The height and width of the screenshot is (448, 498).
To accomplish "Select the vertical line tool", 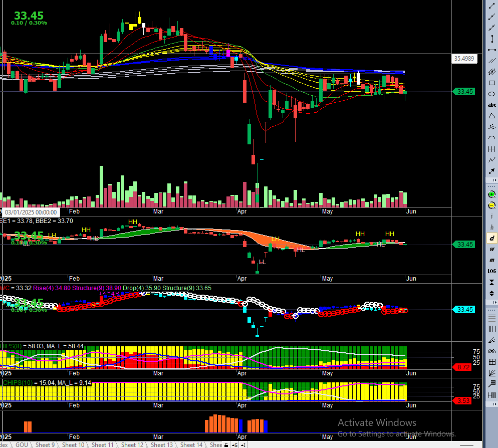I will [491, 39].
